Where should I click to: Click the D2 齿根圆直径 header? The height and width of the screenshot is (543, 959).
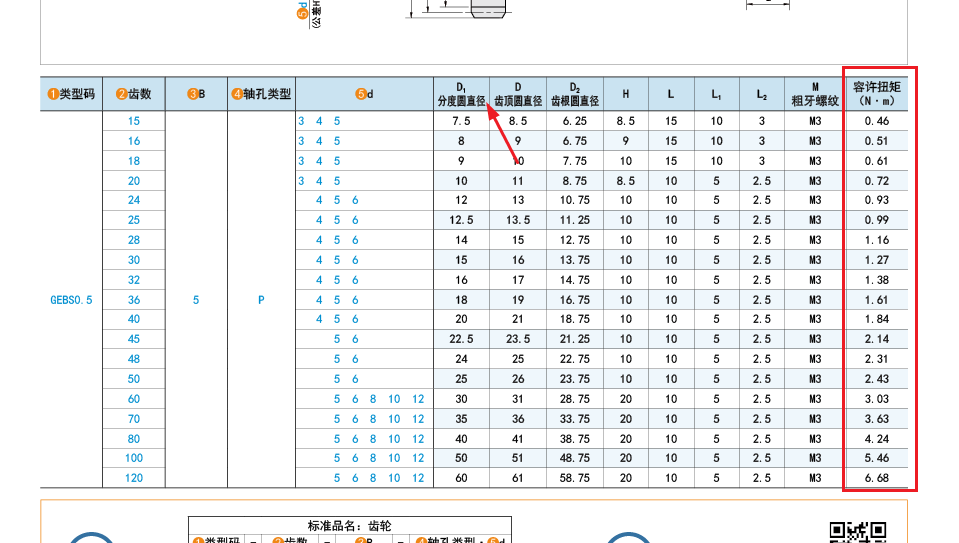(x=575, y=94)
